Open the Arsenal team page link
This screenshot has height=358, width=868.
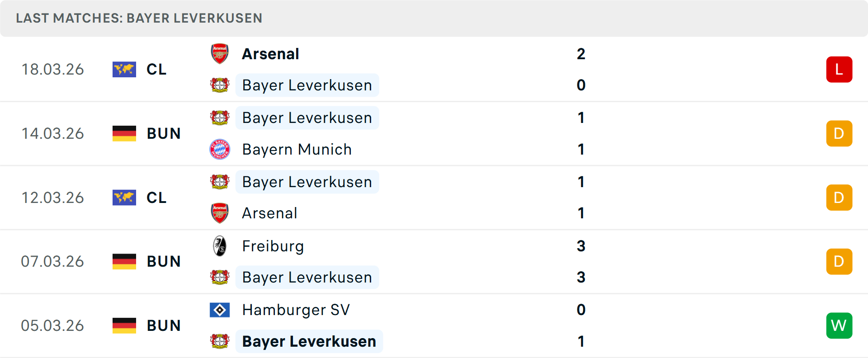[270, 53]
